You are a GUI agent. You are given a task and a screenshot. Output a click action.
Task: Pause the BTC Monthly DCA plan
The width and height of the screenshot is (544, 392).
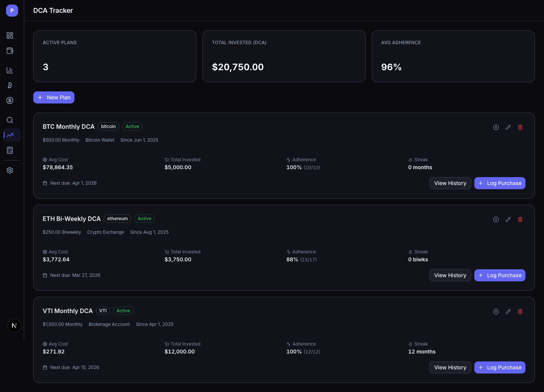[x=496, y=127]
